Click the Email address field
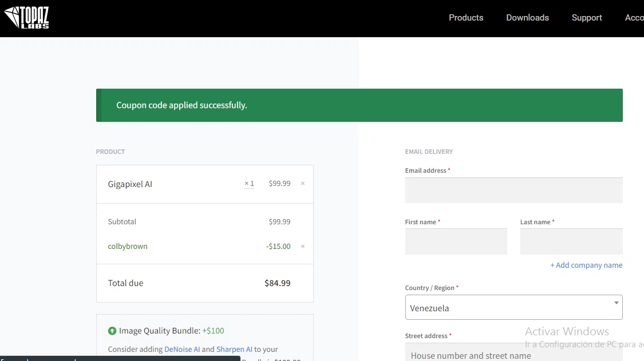This screenshot has height=361, width=644. [x=513, y=190]
